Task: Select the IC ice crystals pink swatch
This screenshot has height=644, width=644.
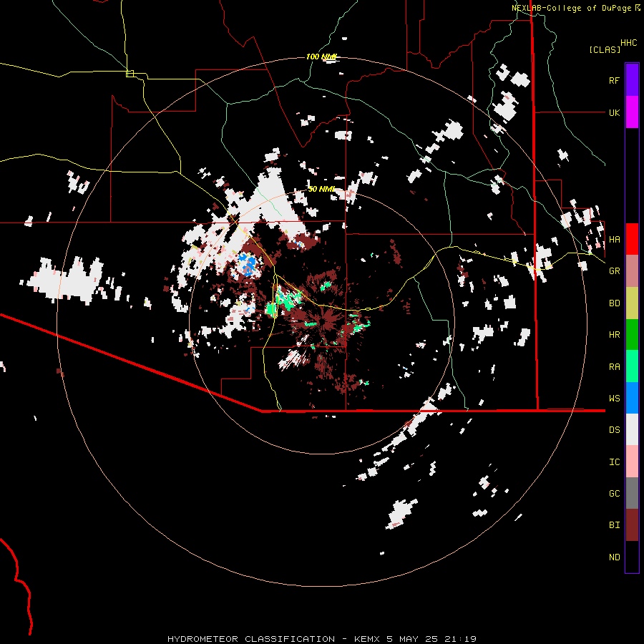Action: click(632, 462)
